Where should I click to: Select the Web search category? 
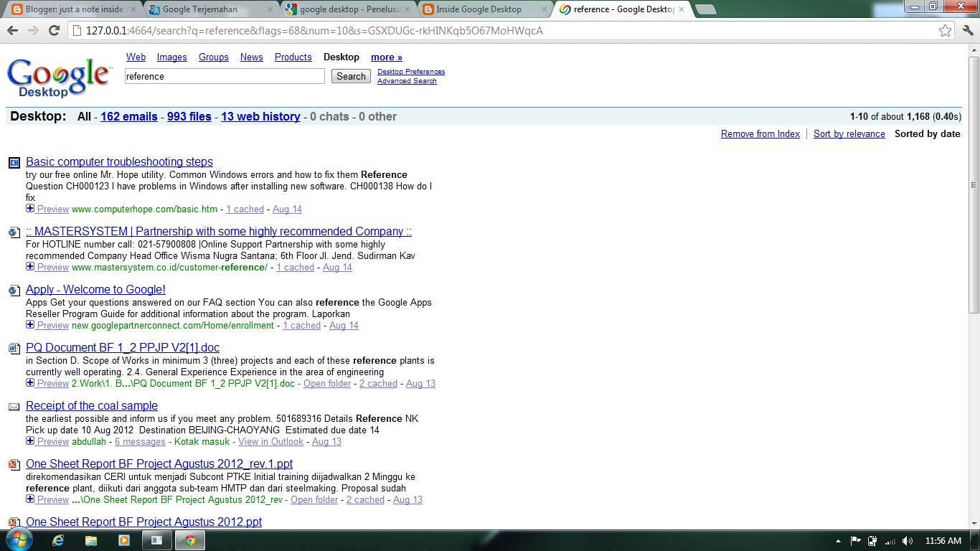[136, 57]
